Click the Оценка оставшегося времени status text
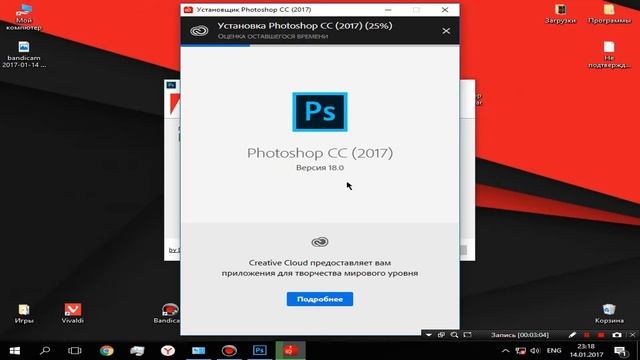This screenshot has width=640, height=360. click(273, 36)
